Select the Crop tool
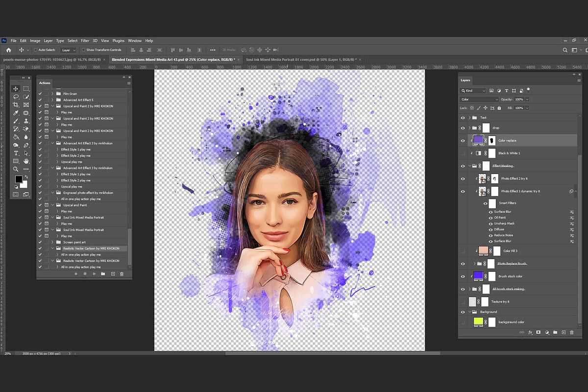Screen dimensions: 588x392 [x=16, y=105]
